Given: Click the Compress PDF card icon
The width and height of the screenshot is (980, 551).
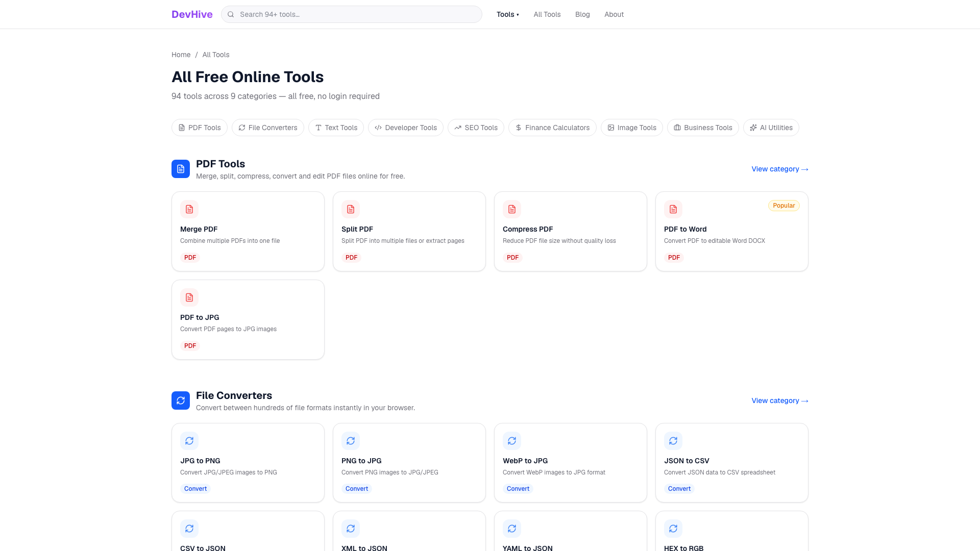Looking at the screenshot, I should (512, 209).
